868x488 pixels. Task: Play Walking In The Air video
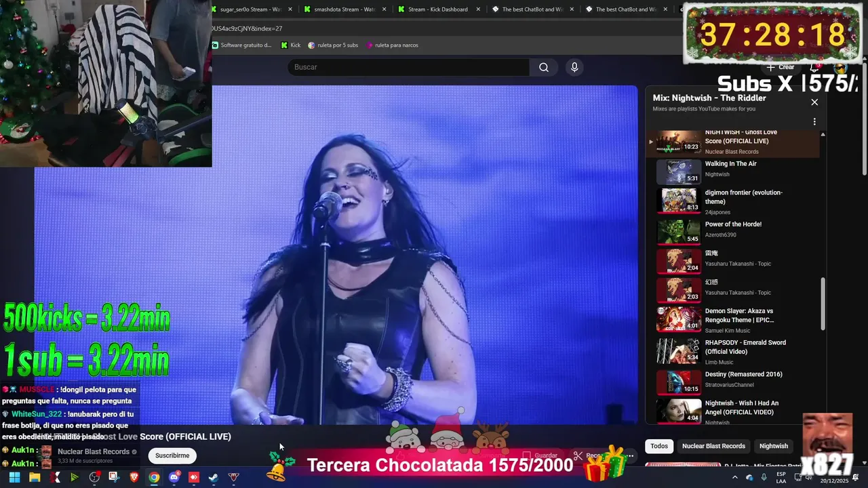[x=732, y=171]
